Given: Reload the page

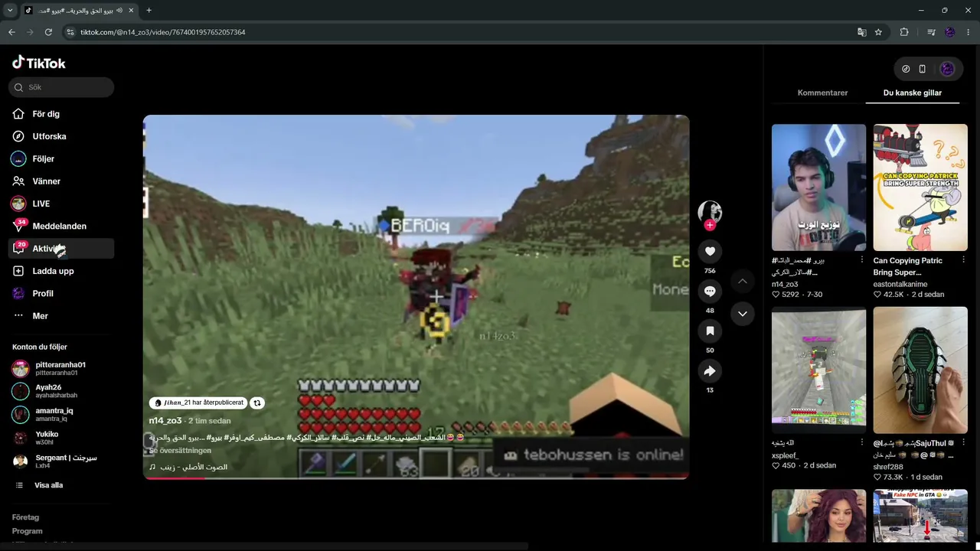Looking at the screenshot, I should [48, 32].
